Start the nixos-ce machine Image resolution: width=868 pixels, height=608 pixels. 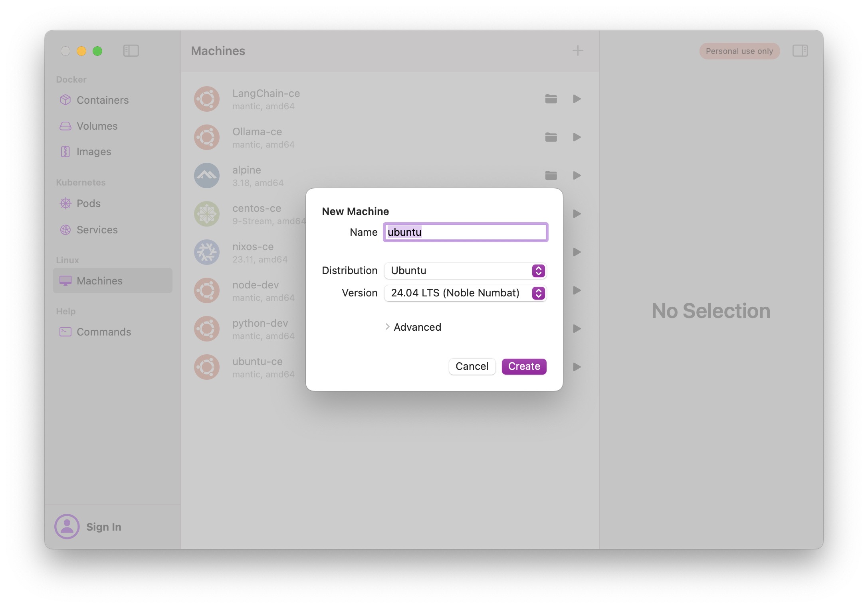[577, 252]
